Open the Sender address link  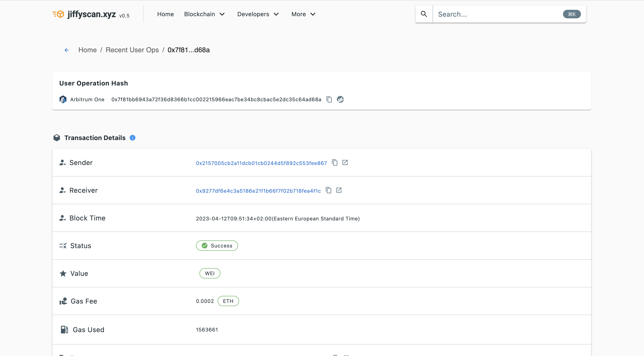pyautogui.click(x=261, y=163)
